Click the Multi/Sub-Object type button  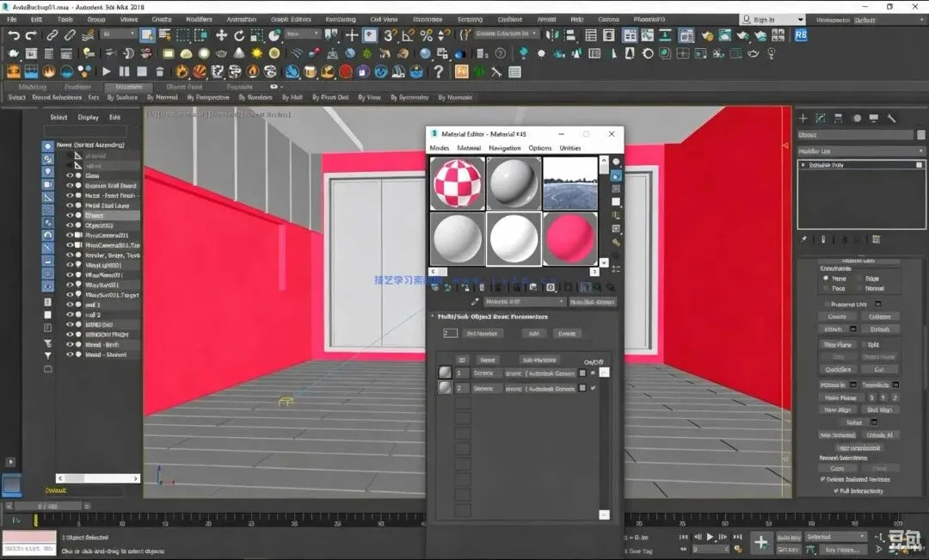[592, 302]
